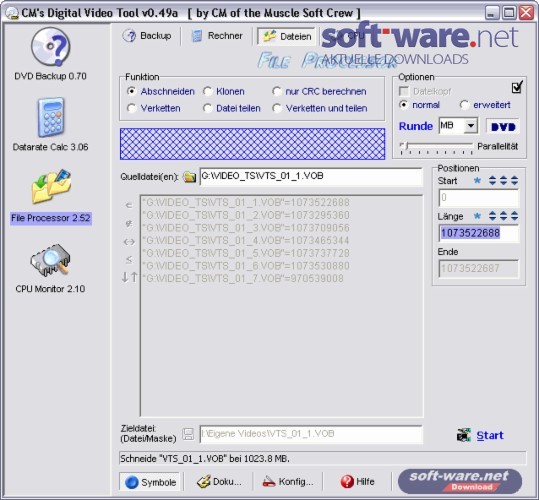Switch to the Backup tab

pyautogui.click(x=147, y=36)
